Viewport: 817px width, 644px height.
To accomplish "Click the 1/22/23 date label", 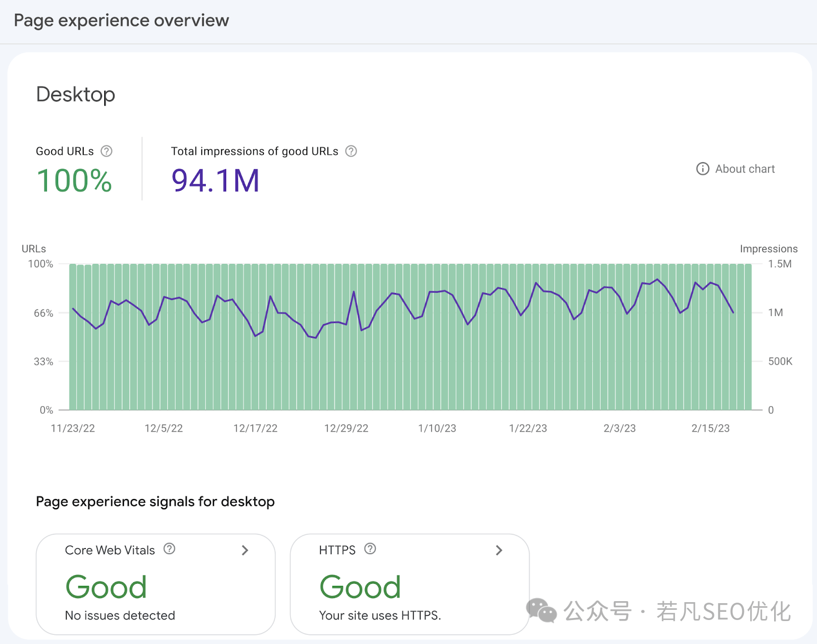I will click(528, 428).
